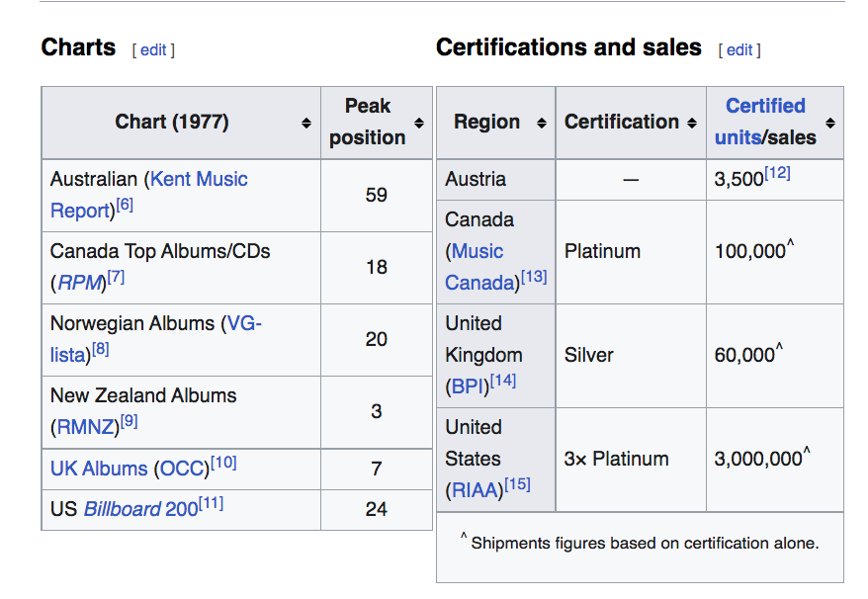Jump to reference 9 after RMNZ
The height and width of the screenshot is (599, 868).
(x=130, y=422)
